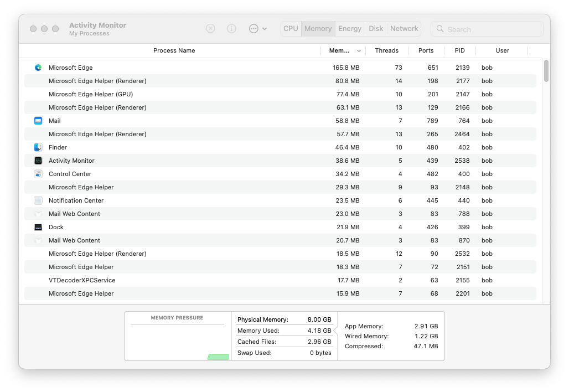Click the Memory Used 4.18 GB value

319,331
